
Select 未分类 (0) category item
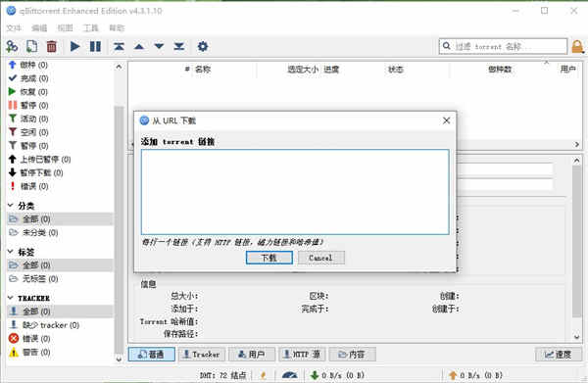click(x=33, y=232)
